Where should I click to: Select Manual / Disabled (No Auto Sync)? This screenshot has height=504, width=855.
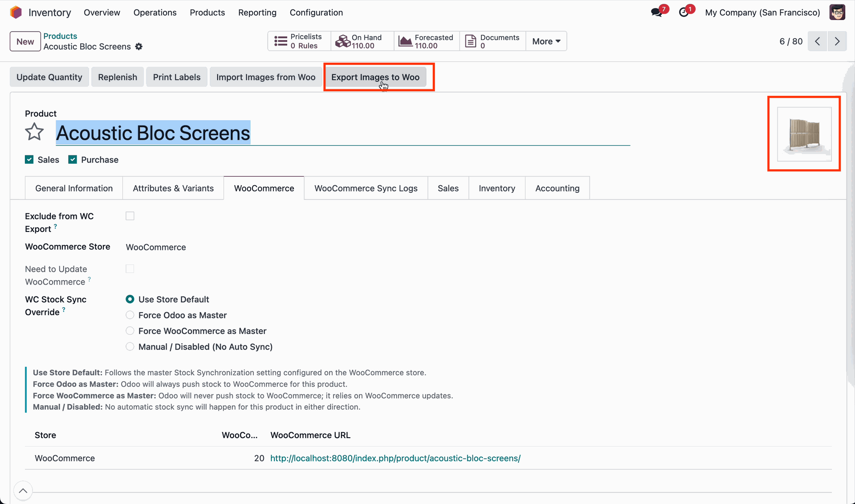(x=130, y=347)
